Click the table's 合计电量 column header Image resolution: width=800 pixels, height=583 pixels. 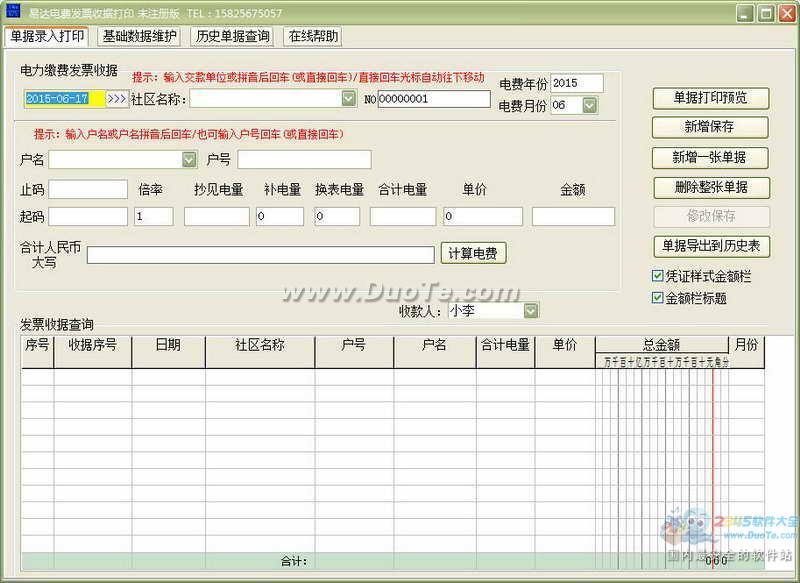(x=505, y=351)
